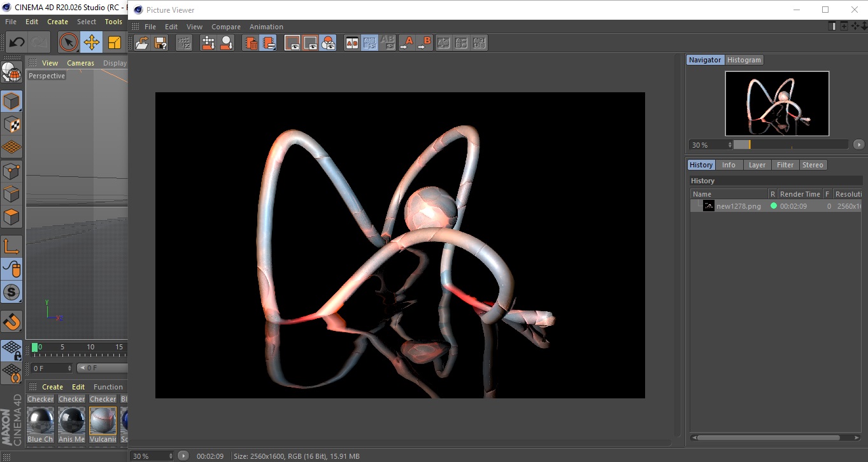Toggle the blue-highlighted AB swap icon
The image size is (868, 462).
[x=369, y=43]
